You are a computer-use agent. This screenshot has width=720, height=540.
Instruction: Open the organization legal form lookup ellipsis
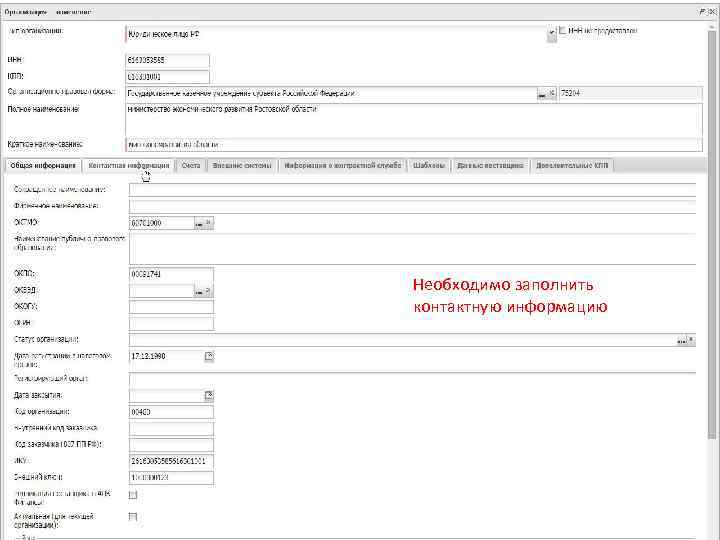pos(542,94)
